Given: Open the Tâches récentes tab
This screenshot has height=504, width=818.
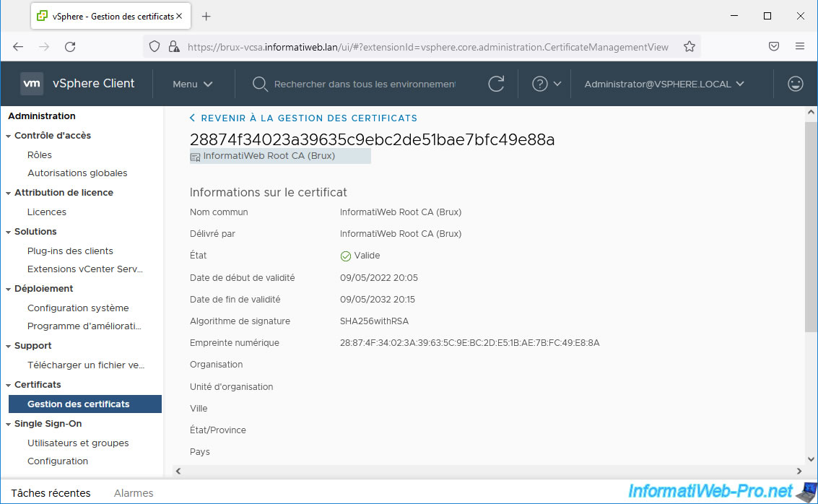Looking at the screenshot, I should tap(51, 493).
